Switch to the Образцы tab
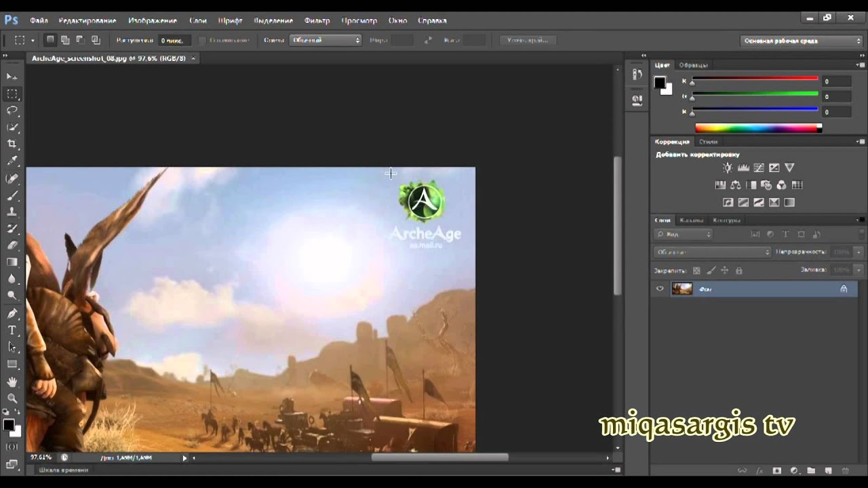 (x=693, y=65)
